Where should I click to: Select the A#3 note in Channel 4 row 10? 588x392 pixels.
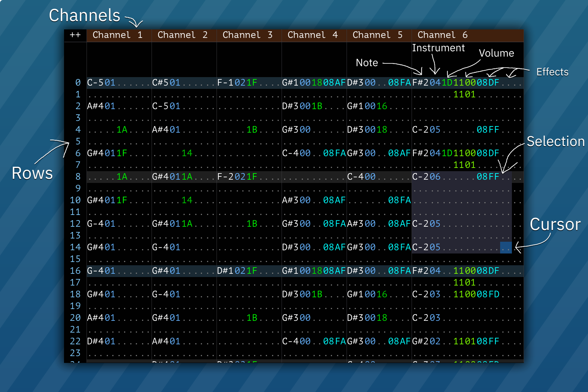pyautogui.click(x=290, y=200)
